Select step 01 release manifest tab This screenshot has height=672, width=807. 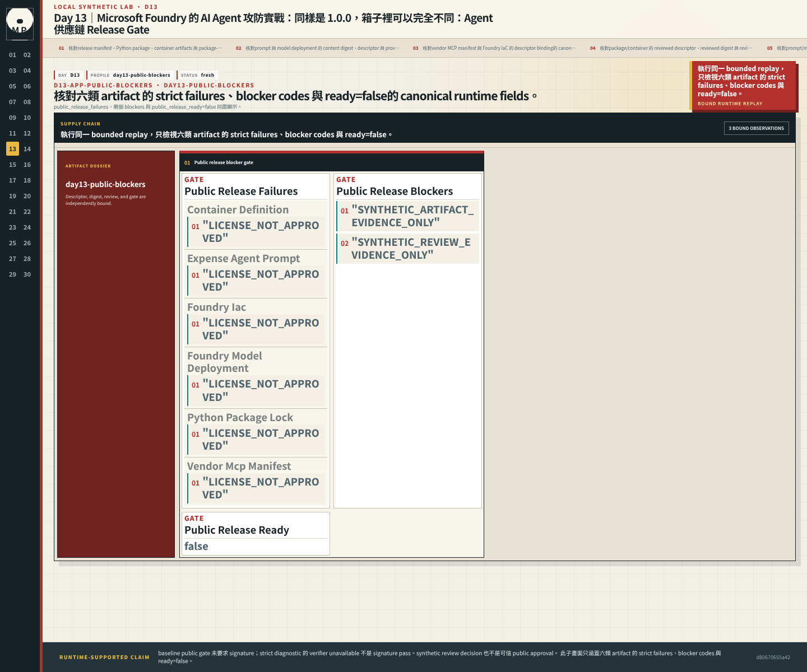click(x=141, y=48)
